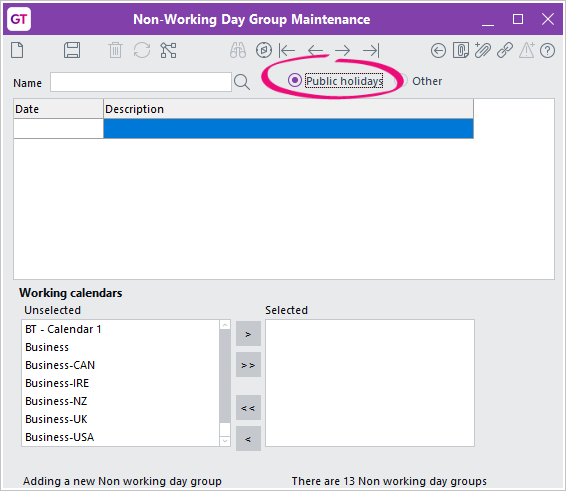
Task: Click the New document icon
Action: click(x=17, y=50)
